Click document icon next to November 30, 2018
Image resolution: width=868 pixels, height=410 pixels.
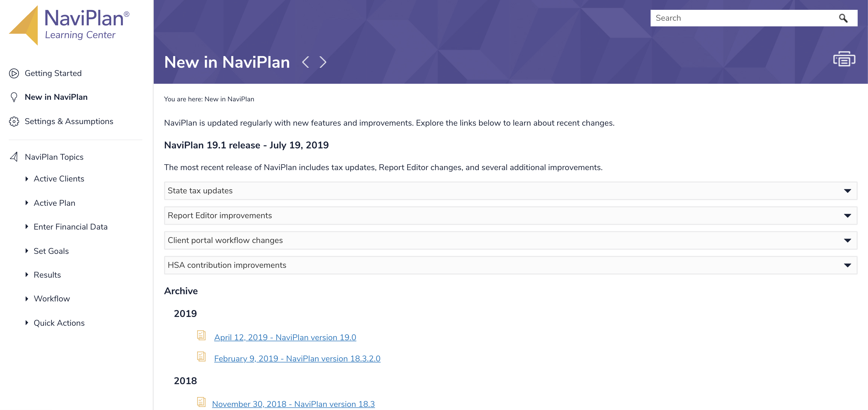point(201,402)
